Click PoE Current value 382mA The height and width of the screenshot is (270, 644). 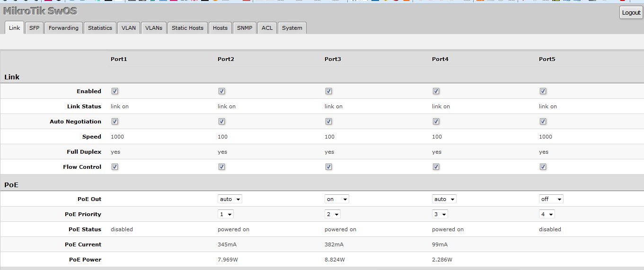[334, 244]
